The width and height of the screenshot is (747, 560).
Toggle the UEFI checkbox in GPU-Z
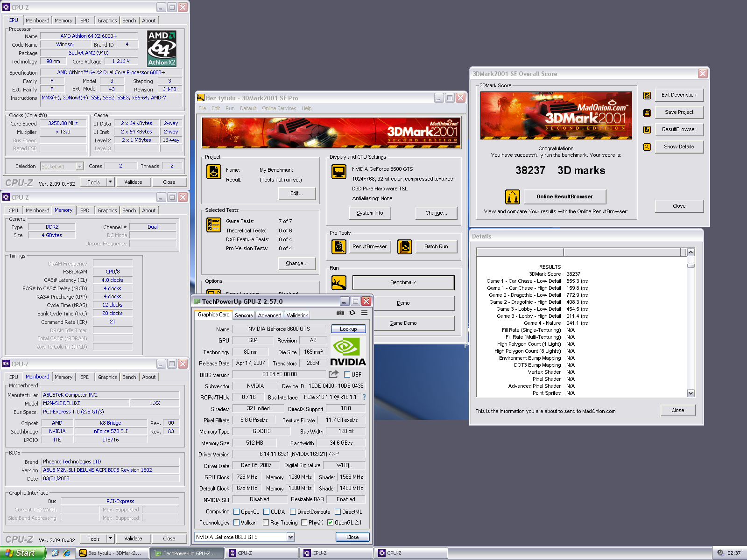(347, 374)
